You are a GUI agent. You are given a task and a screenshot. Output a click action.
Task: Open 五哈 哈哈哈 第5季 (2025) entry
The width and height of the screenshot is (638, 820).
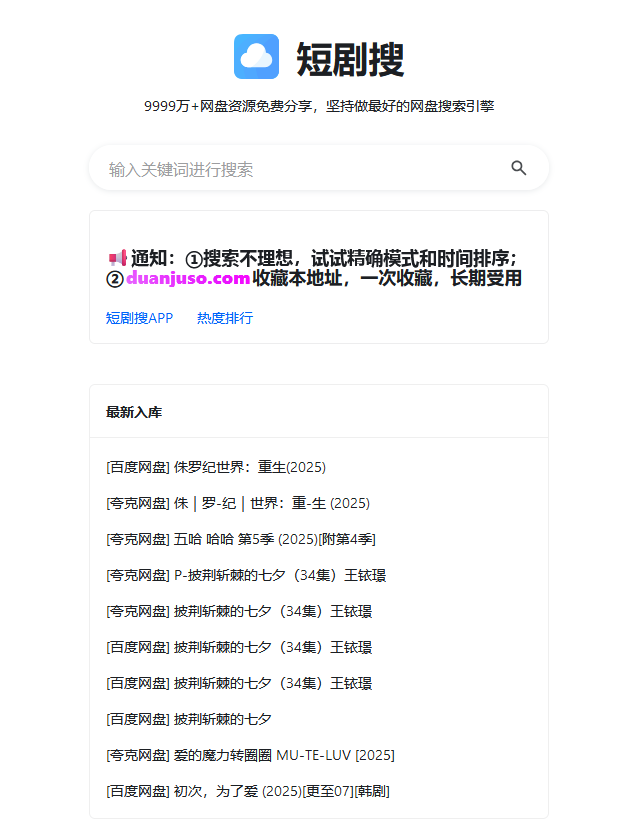[241, 539]
